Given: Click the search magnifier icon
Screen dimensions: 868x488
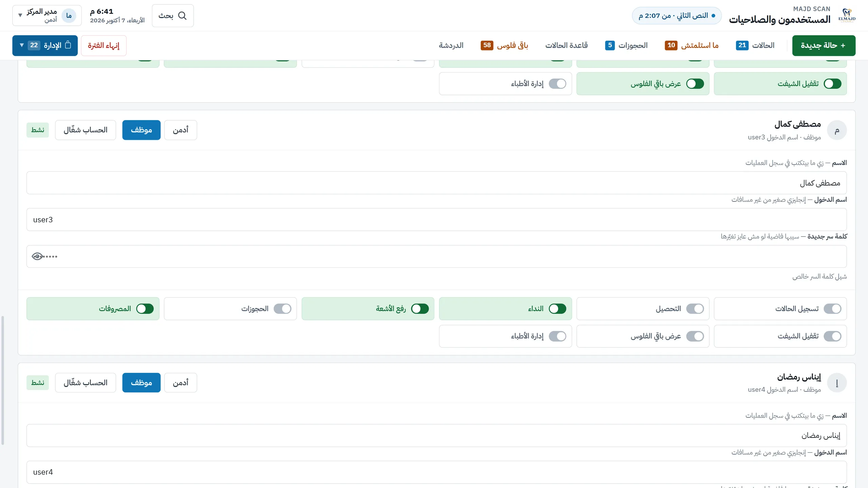Looking at the screenshot, I should point(182,16).
